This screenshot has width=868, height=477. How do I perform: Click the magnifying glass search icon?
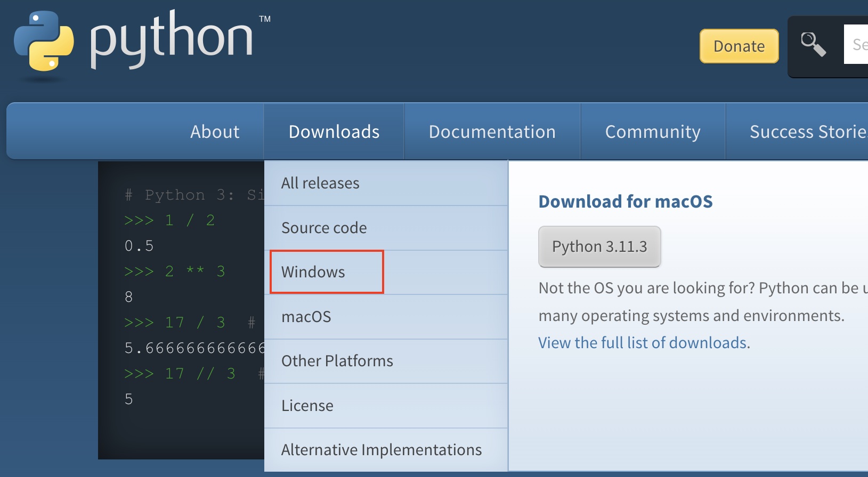pyautogui.click(x=813, y=45)
